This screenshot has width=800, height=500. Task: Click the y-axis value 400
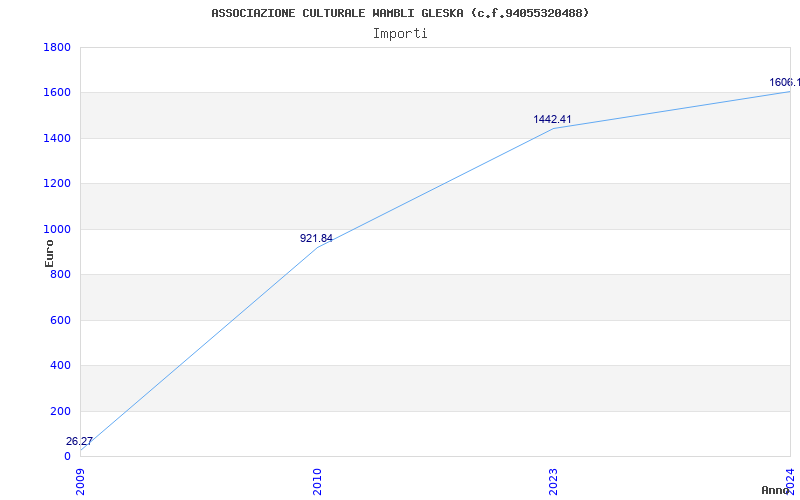tap(60, 366)
